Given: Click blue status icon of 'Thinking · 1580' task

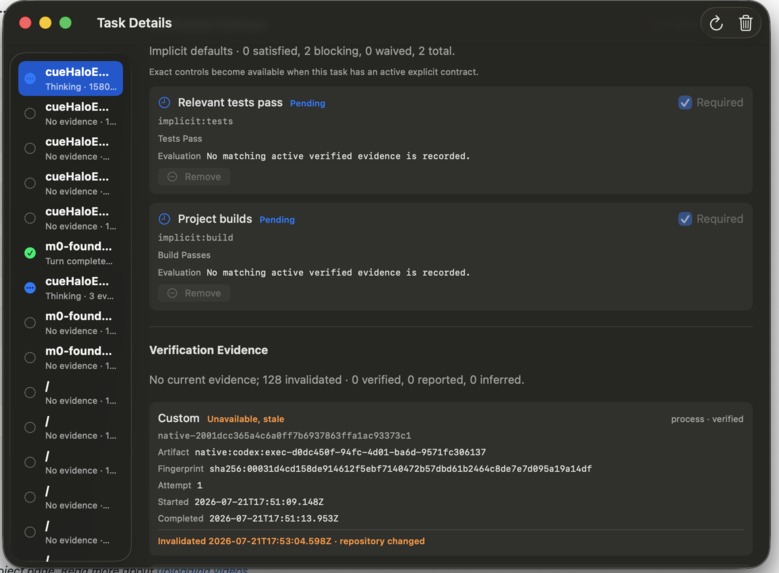Looking at the screenshot, I should 30,79.
